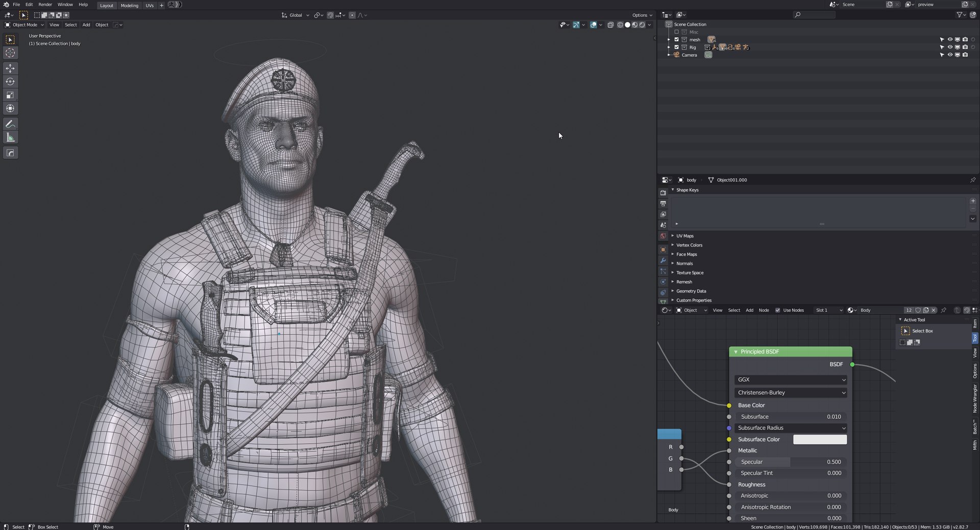The height and width of the screenshot is (530, 980).
Task: Open Physics properties tab
Action: coord(663,282)
